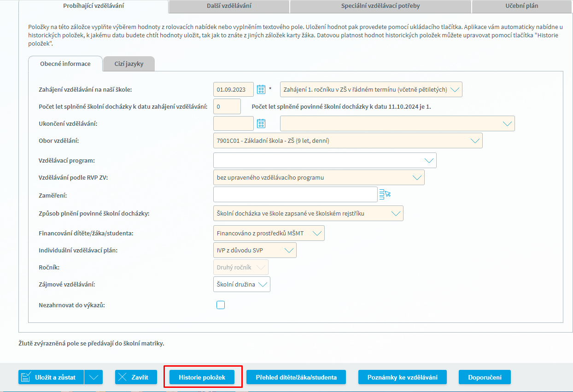Go to the Učební plán tab
The height and width of the screenshot is (392, 573).
point(521,6)
